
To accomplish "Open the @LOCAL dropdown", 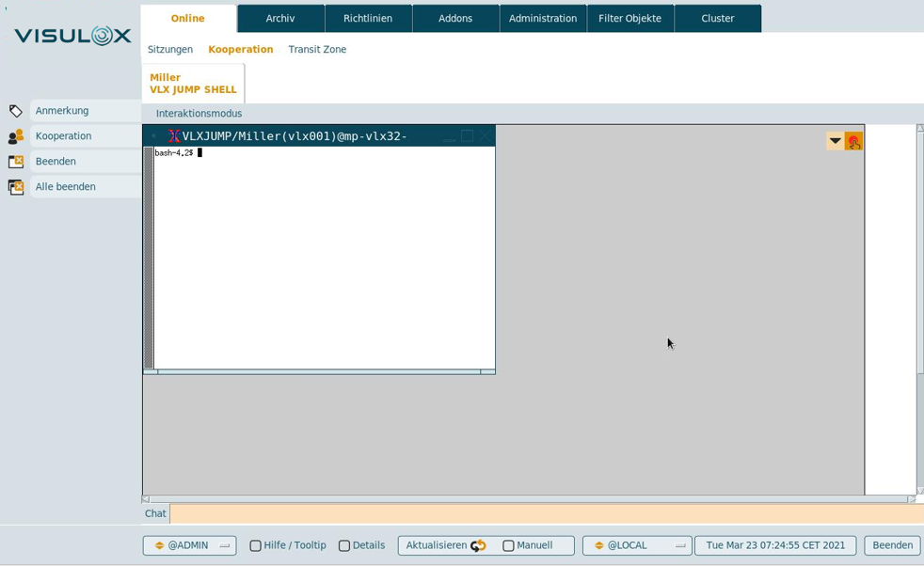I will point(637,545).
